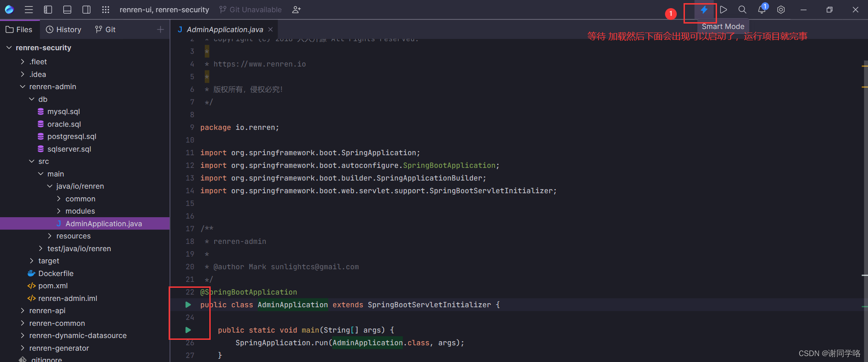Click the @SpringBootApplication annotation
Viewport: 868px width, 362px height.
pos(249,292)
